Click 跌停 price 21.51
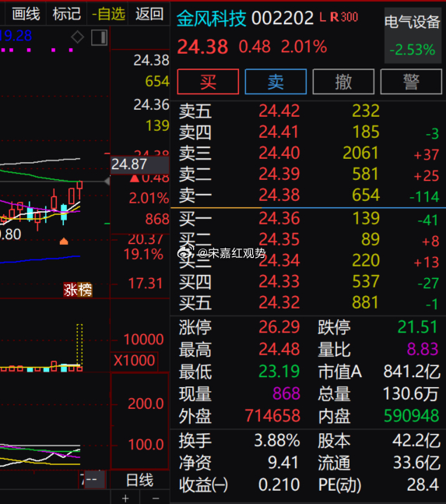 pyautogui.click(x=418, y=327)
